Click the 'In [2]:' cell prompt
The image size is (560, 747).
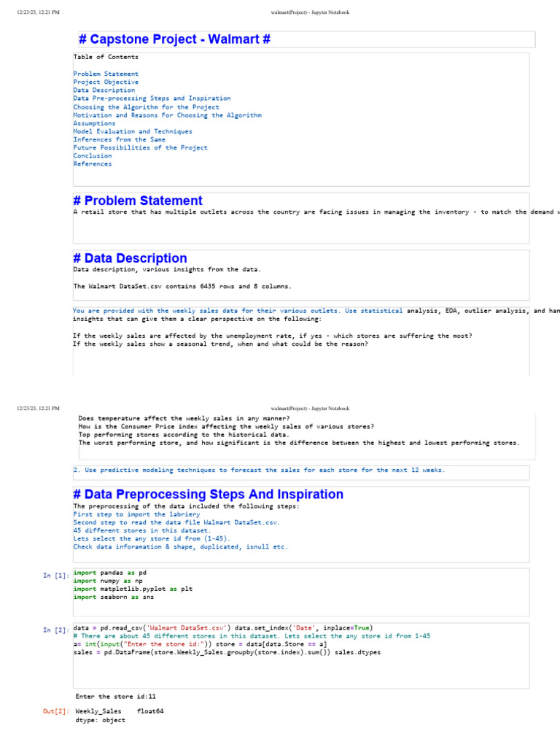(56, 630)
